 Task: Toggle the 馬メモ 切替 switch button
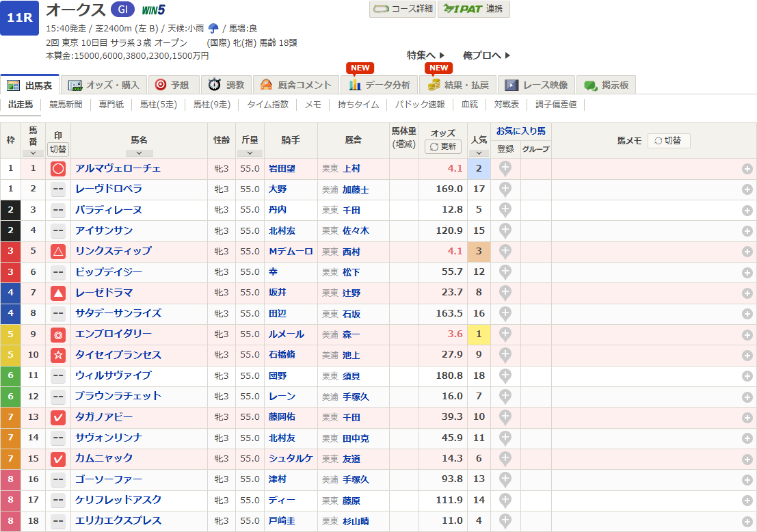[x=668, y=140]
